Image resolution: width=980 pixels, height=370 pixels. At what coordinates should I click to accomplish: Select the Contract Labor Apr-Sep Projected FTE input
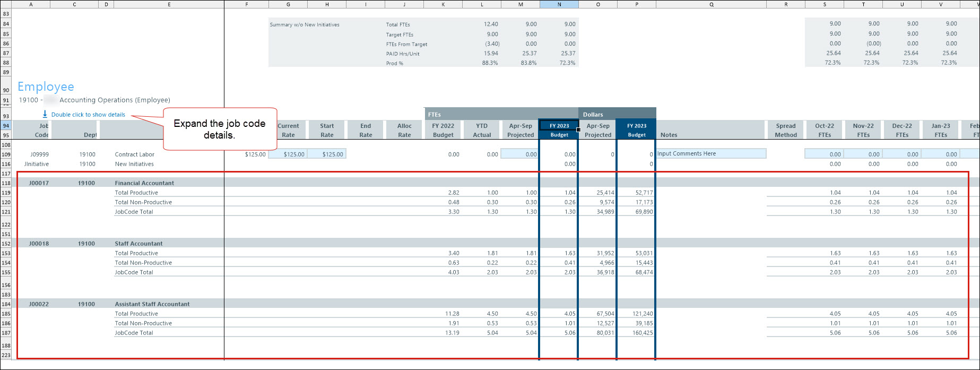520,154
